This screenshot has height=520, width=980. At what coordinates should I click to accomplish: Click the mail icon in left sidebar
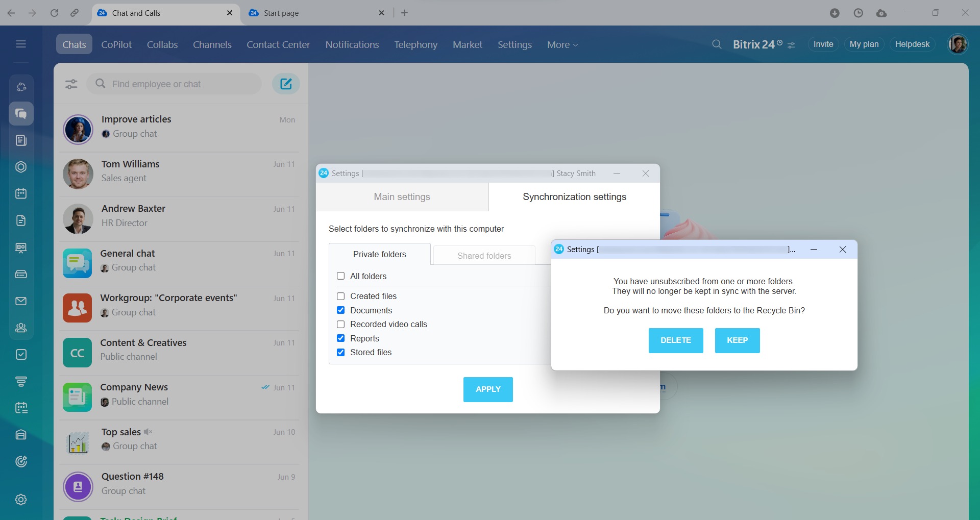pos(21,301)
